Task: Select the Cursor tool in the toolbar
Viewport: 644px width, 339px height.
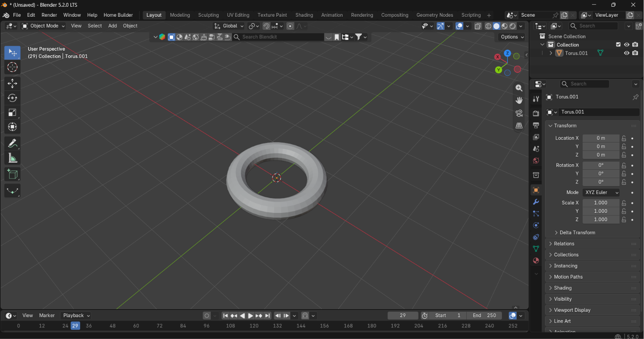Action: point(13,67)
